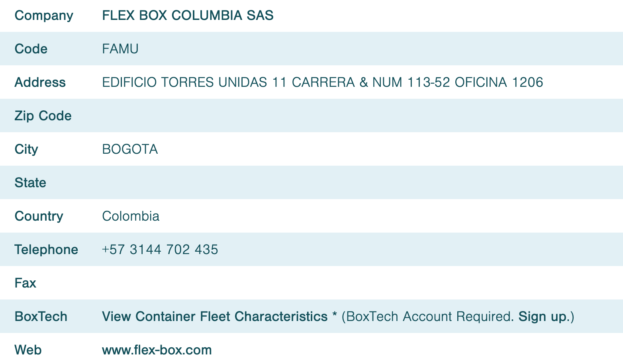
Task: Open the View Container Fleet Characteristics link
Action: click(x=214, y=316)
